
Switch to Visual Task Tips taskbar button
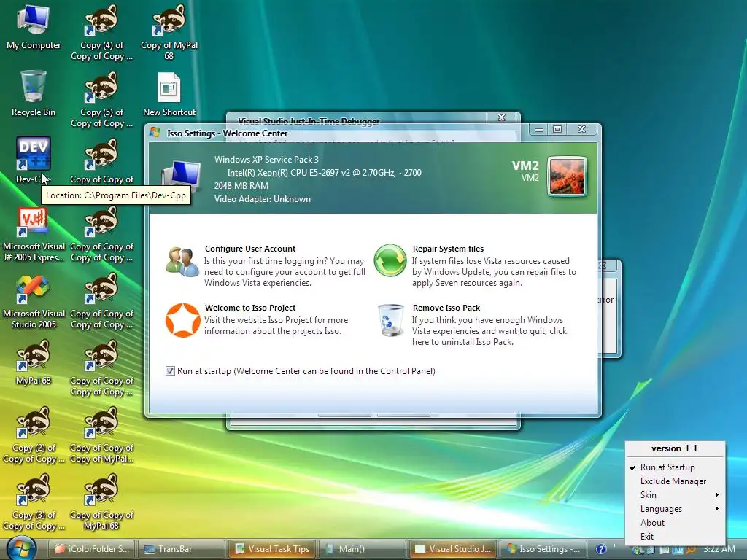point(272,549)
